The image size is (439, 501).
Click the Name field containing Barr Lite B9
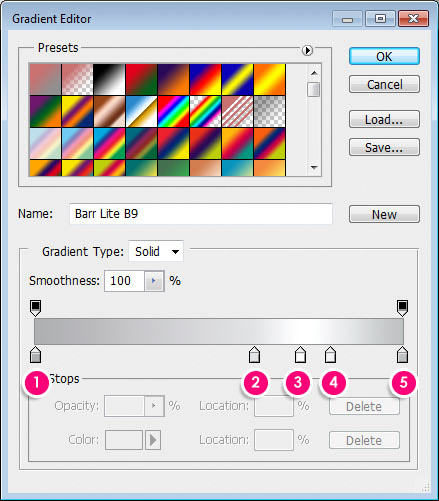201,214
